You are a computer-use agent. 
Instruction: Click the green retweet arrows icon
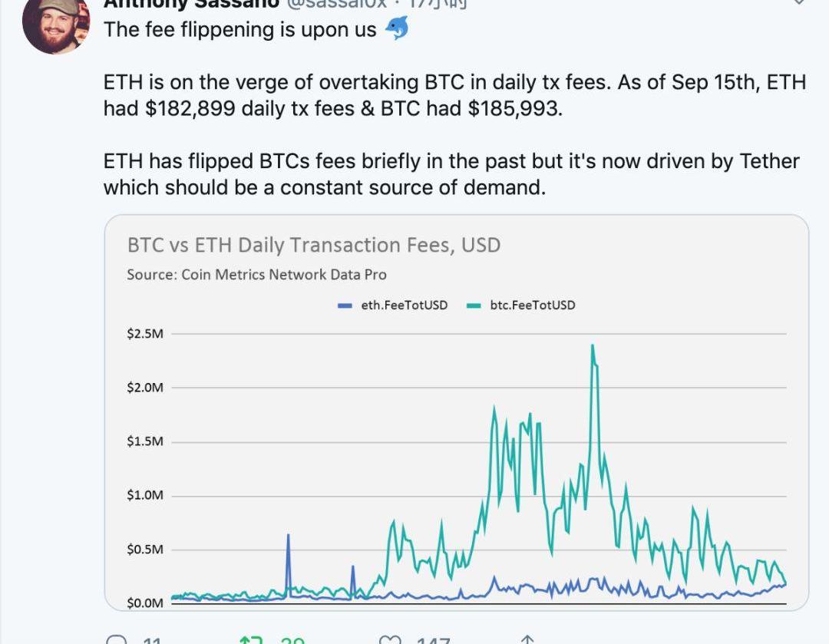click(251, 639)
